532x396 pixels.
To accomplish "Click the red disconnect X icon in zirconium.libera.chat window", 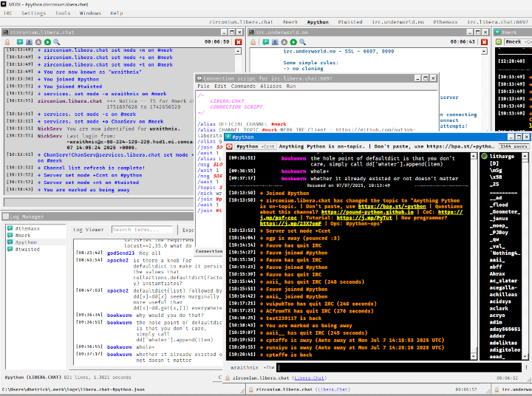I will [x=239, y=42].
